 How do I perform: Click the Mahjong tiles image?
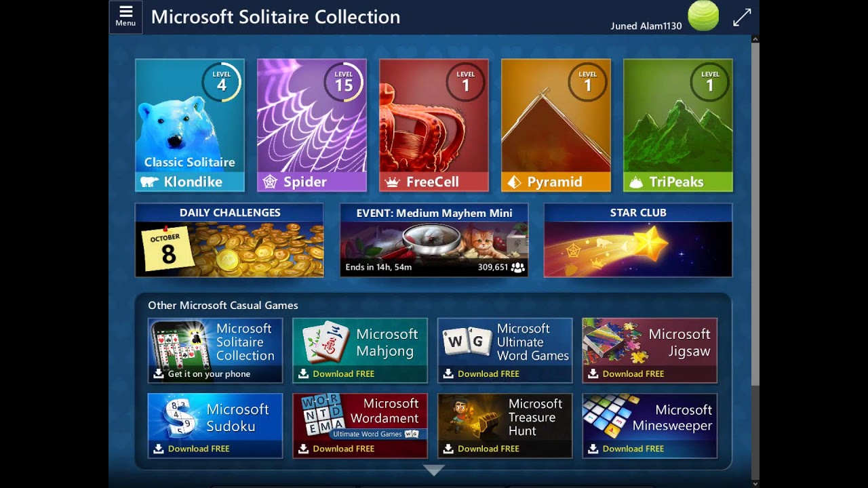[325, 342]
